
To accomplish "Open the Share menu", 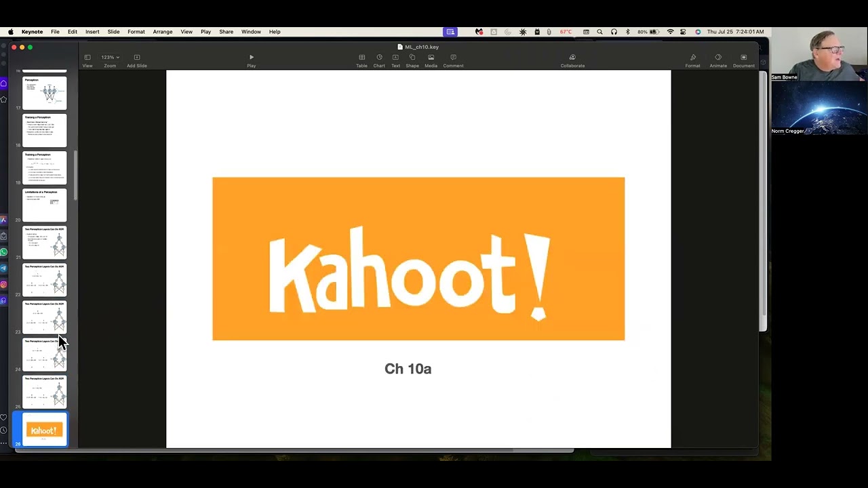I will click(226, 32).
